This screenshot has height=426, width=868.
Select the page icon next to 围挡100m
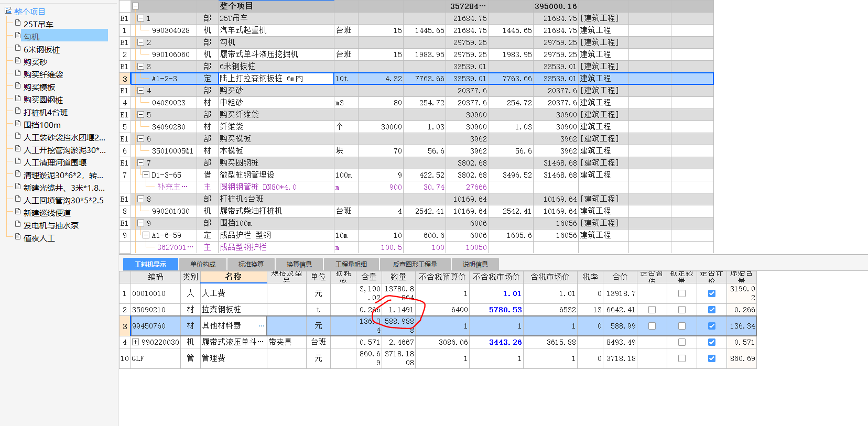(18, 124)
